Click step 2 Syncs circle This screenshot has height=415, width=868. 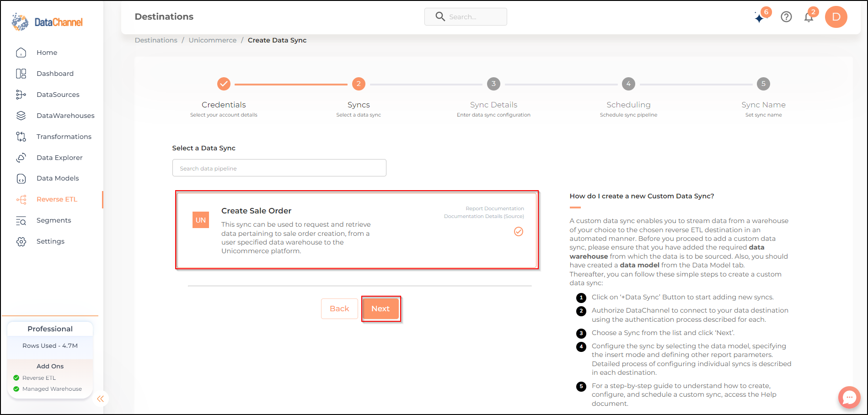[x=359, y=84]
